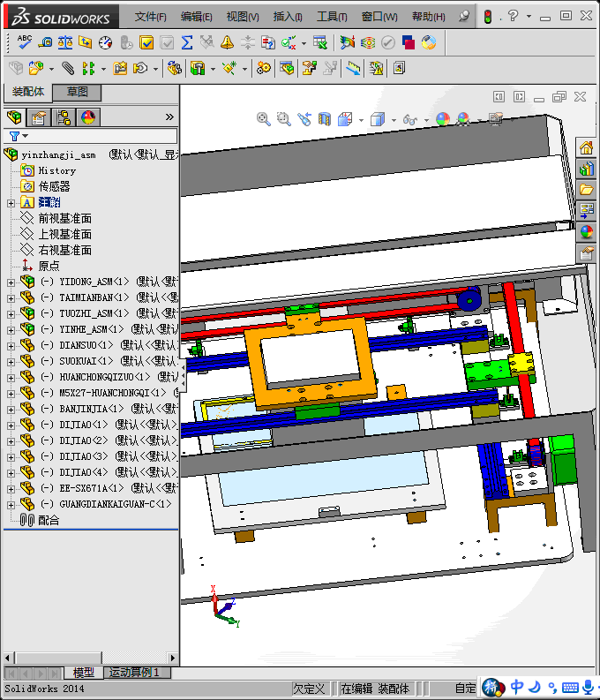Click the Sigma statistics toolbar icon
The height and width of the screenshot is (700, 600).
coord(187,42)
